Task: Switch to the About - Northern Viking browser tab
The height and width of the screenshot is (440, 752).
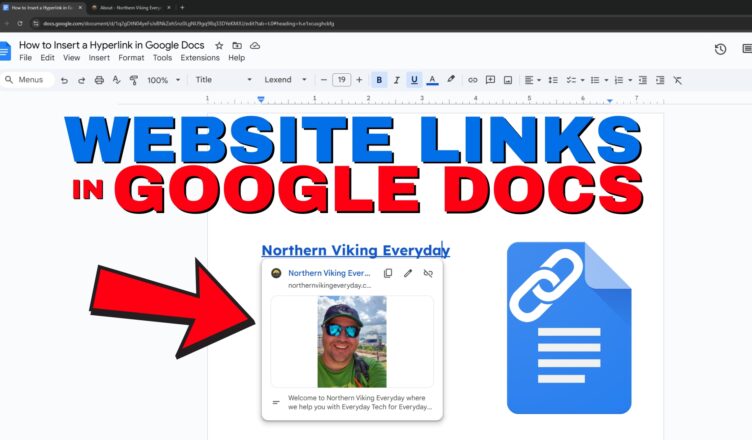Action: click(131, 8)
